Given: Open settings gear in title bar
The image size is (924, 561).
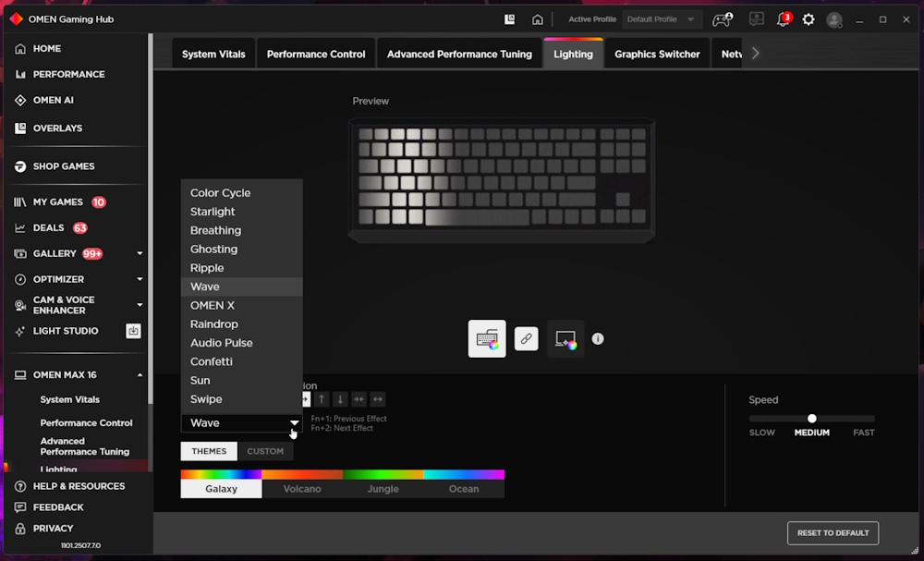Looking at the screenshot, I should point(808,19).
